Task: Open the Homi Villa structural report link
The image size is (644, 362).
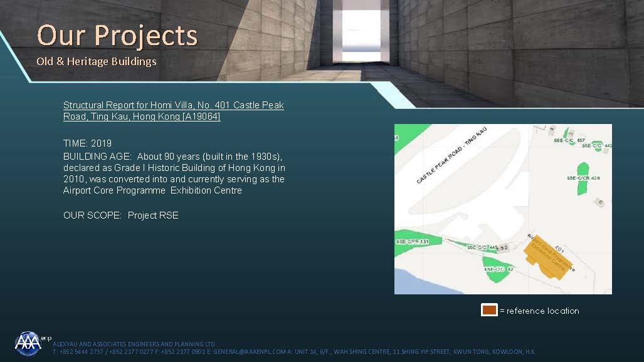Action: pos(173,111)
